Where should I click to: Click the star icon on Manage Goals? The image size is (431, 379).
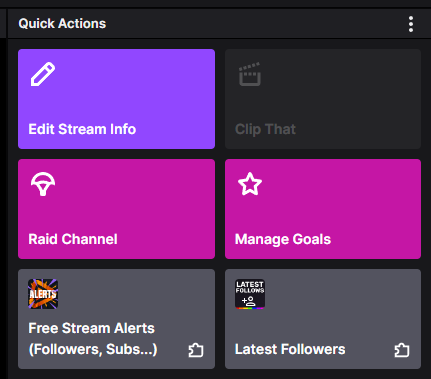[x=250, y=184]
